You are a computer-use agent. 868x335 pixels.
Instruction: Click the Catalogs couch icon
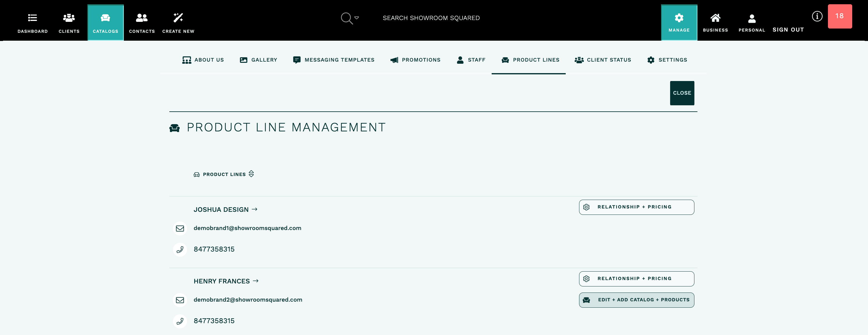click(x=105, y=18)
